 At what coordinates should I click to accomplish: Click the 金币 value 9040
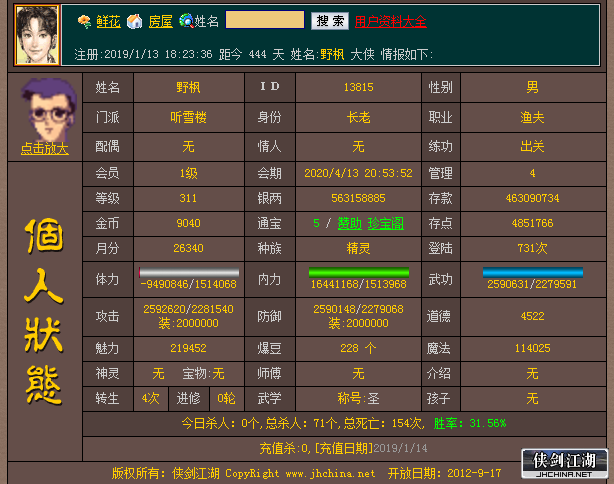[188, 224]
